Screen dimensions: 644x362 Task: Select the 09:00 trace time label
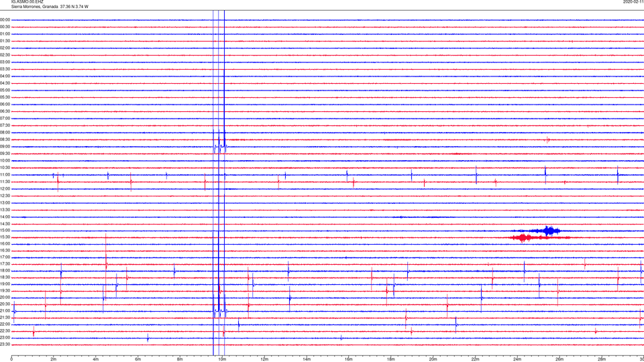(x=5, y=147)
